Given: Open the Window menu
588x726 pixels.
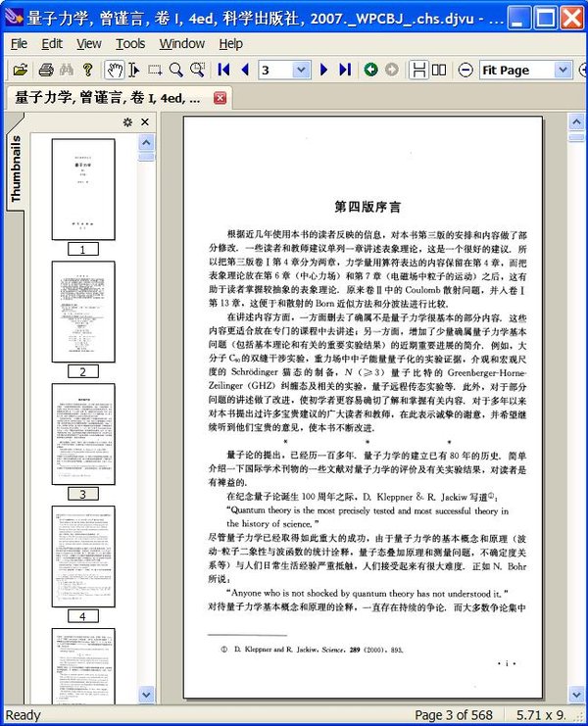Looking at the screenshot, I should (x=182, y=43).
